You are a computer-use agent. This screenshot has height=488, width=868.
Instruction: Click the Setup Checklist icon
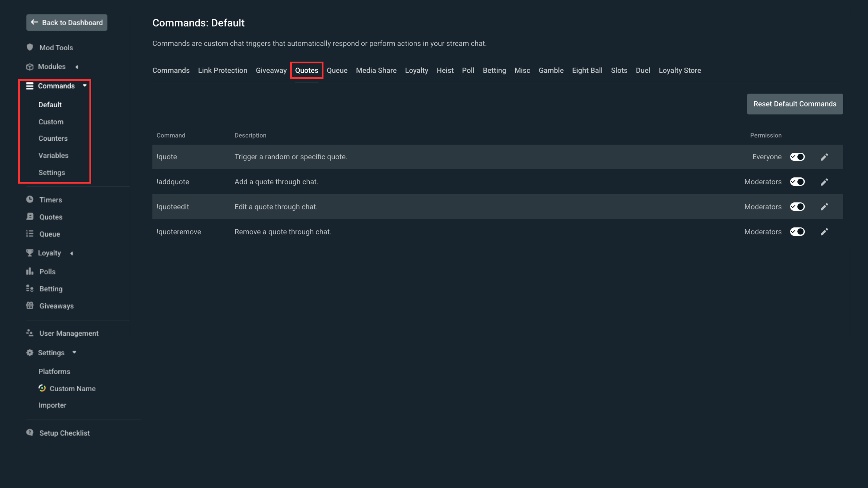click(30, 432)
